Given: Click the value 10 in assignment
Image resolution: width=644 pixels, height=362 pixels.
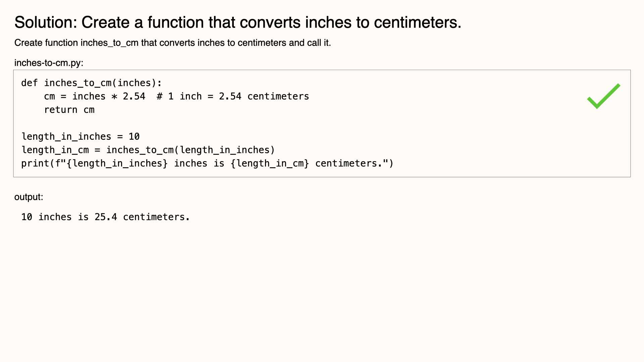Looking at the screenshot, I should click(134, 137).
